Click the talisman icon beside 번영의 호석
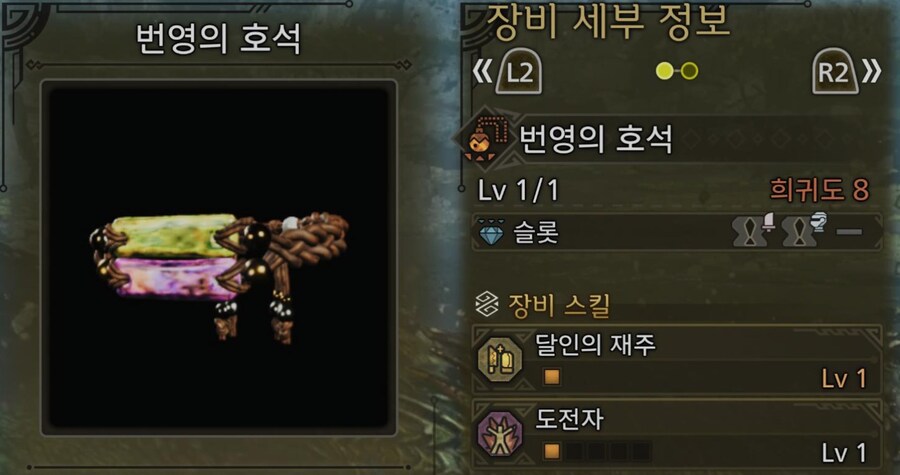This screenshot has width=900, height=475. click(x=482, y=139)
